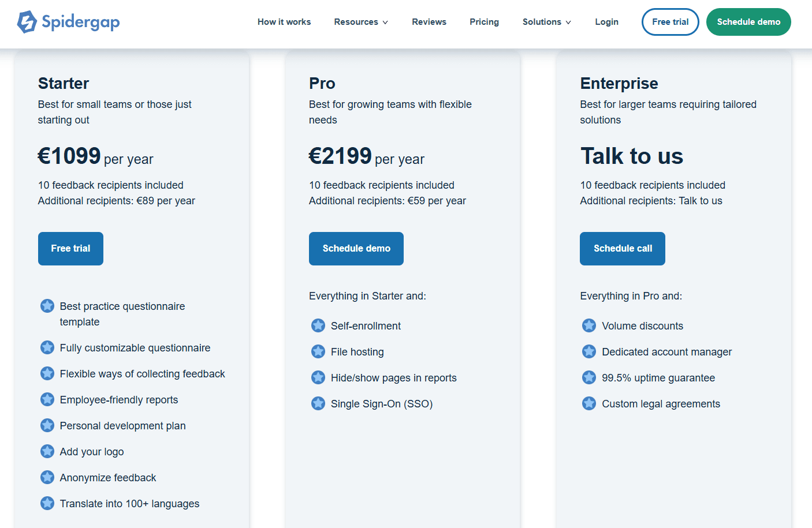The image size is (812, 528).
Task: Click 'Volume discounts' feature text
Action: (x=643, y=326)
